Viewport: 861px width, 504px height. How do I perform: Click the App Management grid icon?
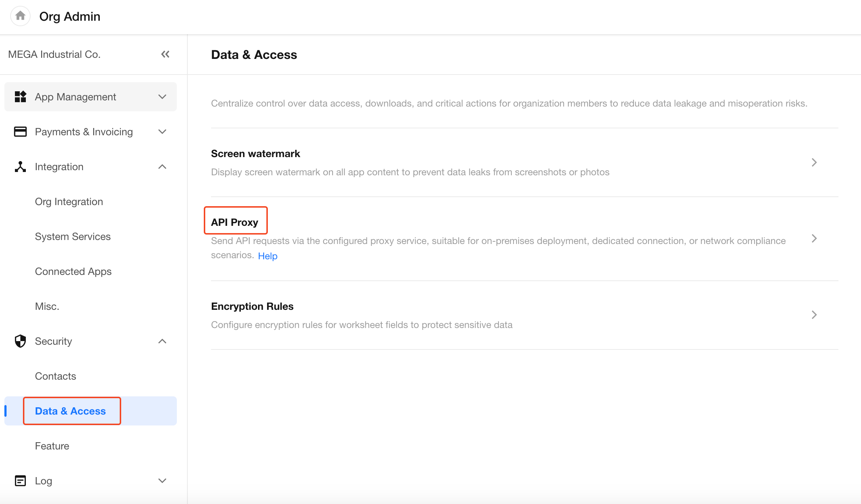(20, 97)
